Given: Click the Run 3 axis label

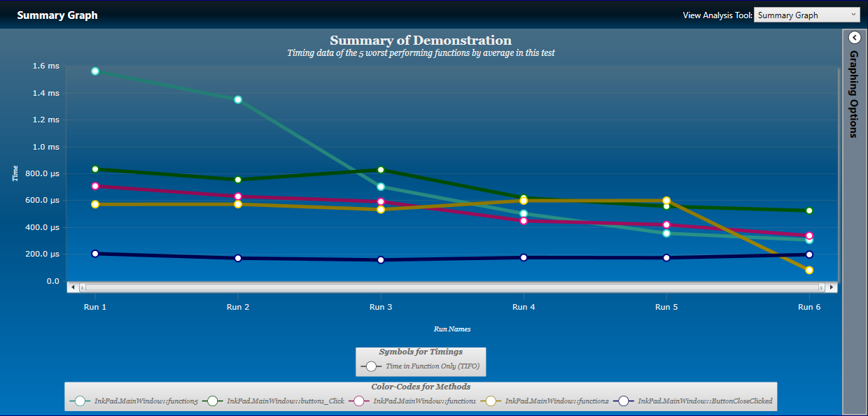Looking at the screenshot, I should pos(381,307).
